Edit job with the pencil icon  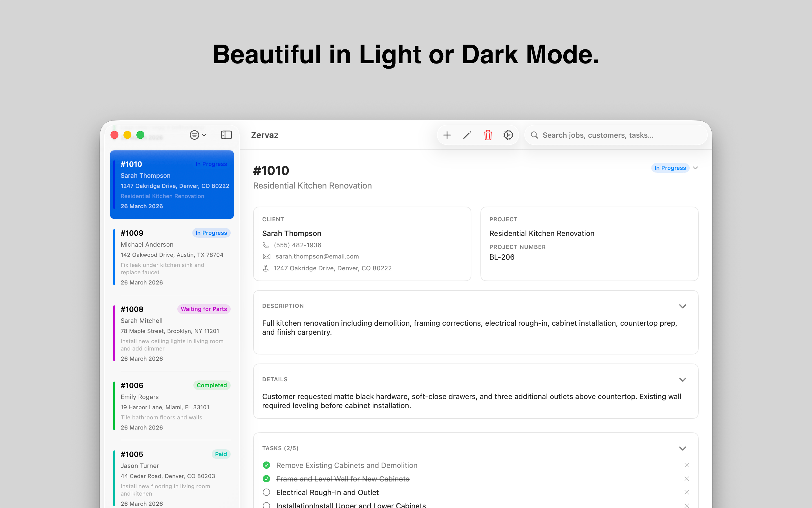tap(467, 135)
